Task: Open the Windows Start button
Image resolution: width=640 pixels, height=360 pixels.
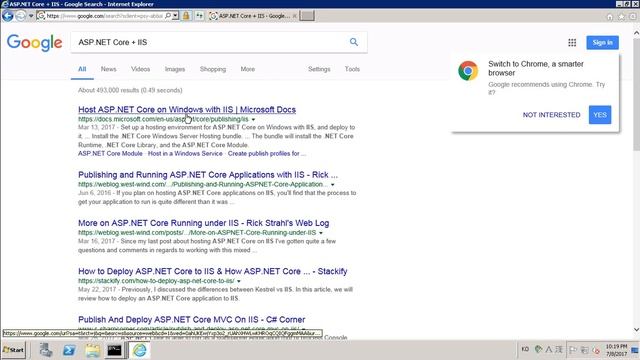Action: pos(13,350)
